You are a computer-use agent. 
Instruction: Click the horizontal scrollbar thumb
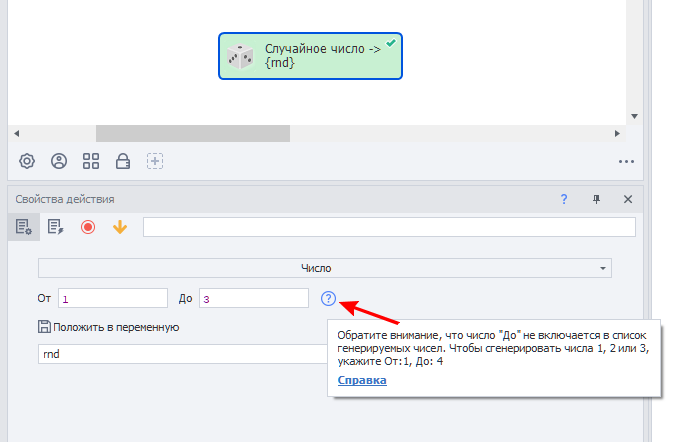coord(193,134)
